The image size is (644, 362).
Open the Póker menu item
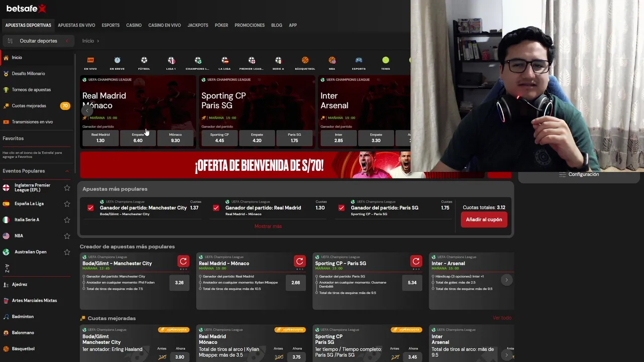(x=221, y=25)
